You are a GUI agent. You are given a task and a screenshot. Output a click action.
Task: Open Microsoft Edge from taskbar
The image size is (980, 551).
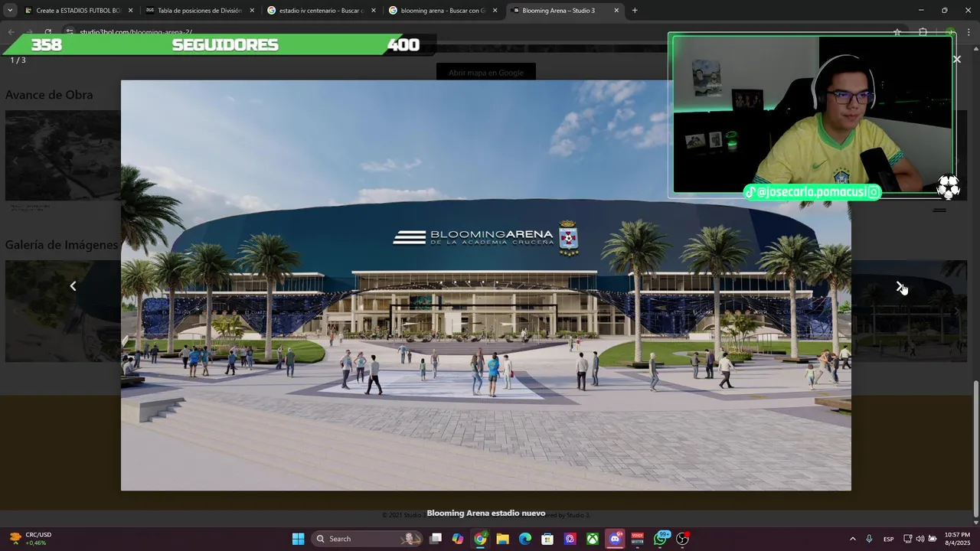tap(525, 539)
